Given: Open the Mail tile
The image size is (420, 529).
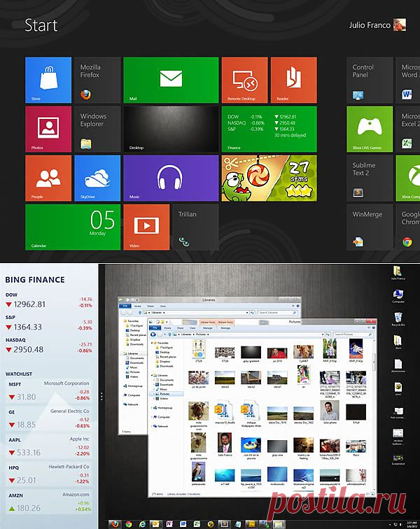Looking at the screenshot, I should pyautogui.click(x=171, y=80).
